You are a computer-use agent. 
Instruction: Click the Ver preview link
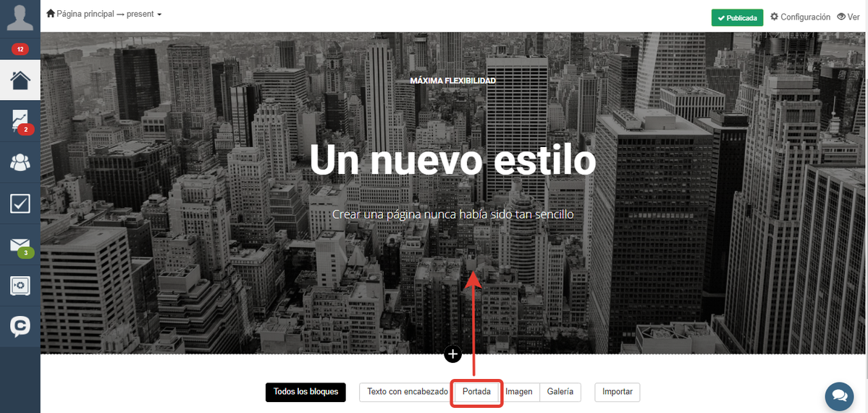point(848,17)
